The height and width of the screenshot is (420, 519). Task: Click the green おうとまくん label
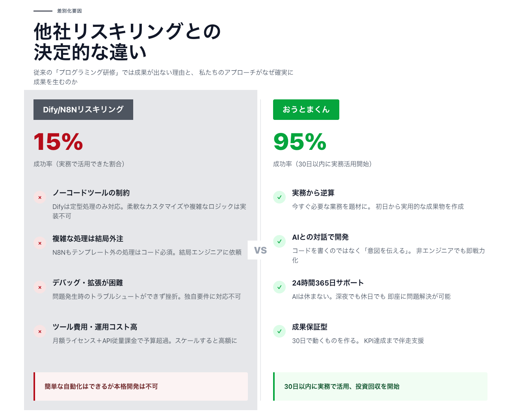(306, 110)
